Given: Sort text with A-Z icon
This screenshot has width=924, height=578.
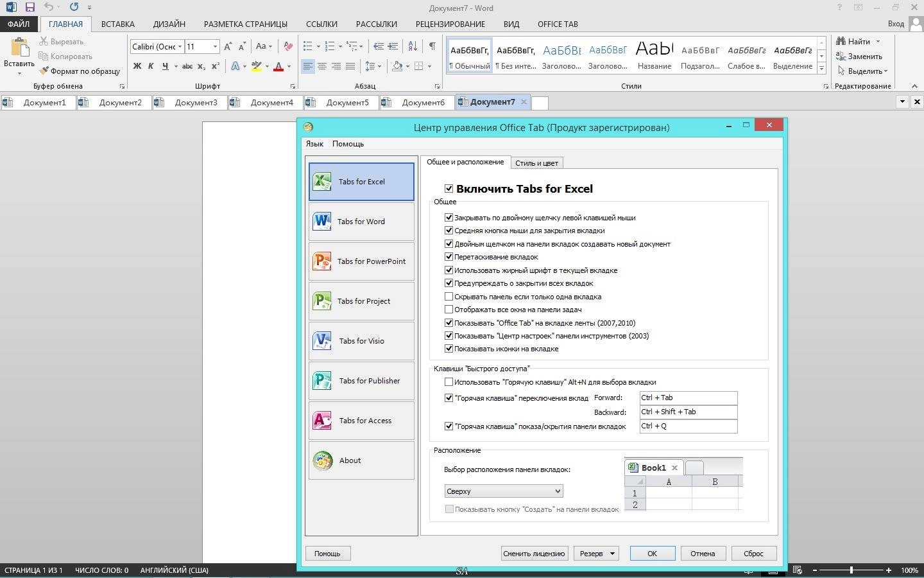Looking at the screenshot, I should (413, 46).
